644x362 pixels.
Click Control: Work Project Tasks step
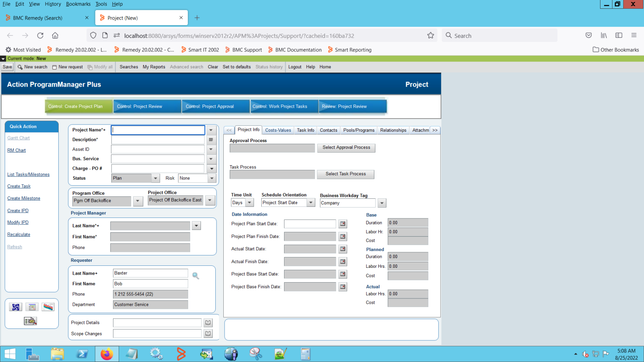[284, 107]
